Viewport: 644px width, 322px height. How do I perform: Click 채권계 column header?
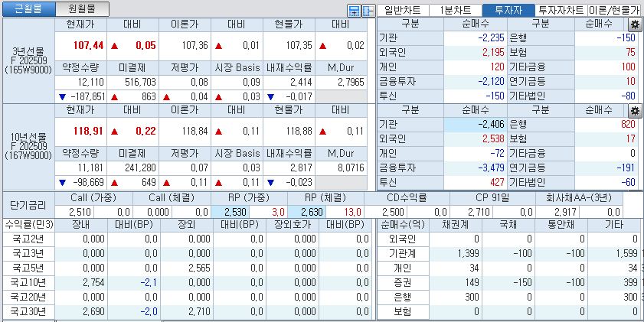456,225
